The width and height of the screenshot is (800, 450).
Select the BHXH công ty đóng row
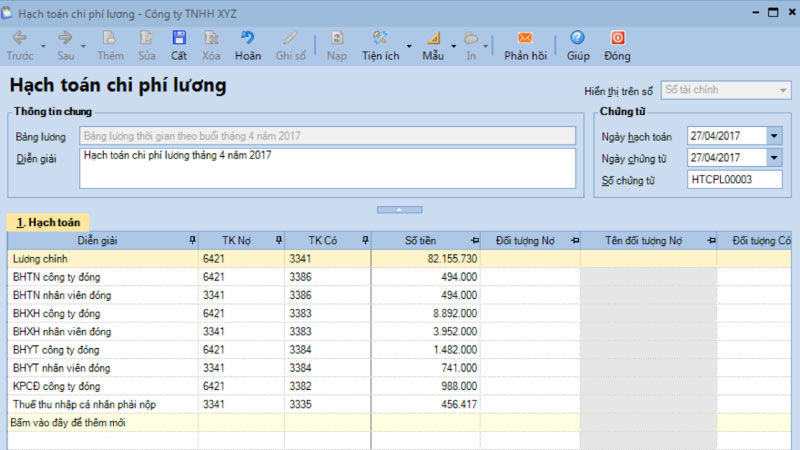point(399,313)
